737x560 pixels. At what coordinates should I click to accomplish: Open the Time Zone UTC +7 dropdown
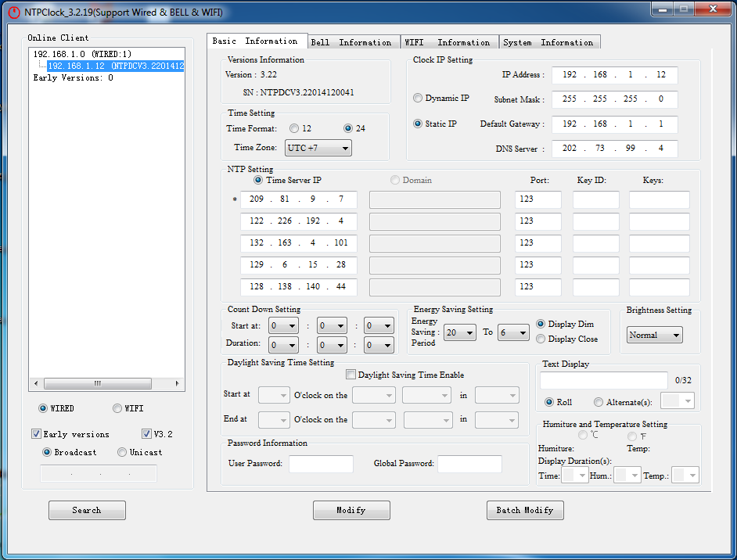(x=318, y=148)
